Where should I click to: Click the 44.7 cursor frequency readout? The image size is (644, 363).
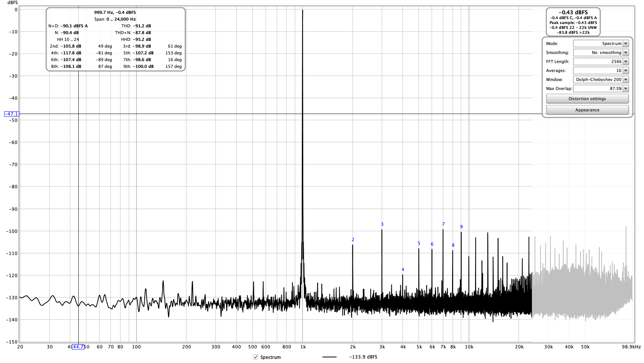click(78, 346)
